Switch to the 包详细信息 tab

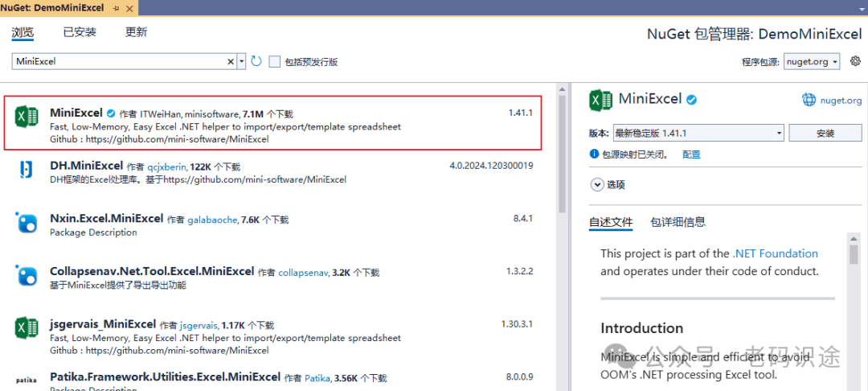coord(678,222)
